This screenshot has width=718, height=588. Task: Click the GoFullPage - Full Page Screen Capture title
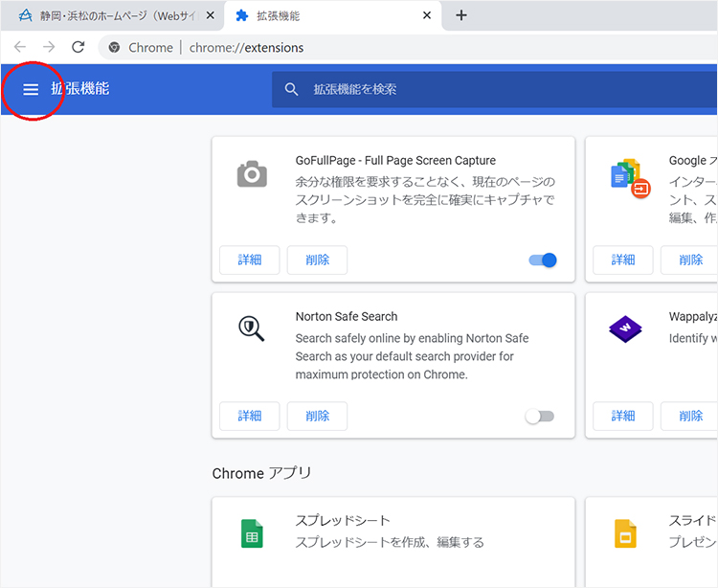coord(395,160)
